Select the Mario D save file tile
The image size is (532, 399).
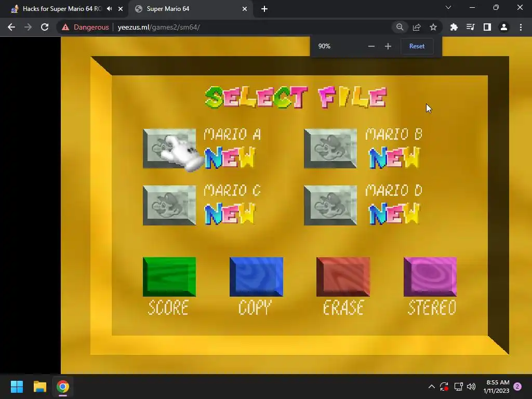[x=330, y=205]
